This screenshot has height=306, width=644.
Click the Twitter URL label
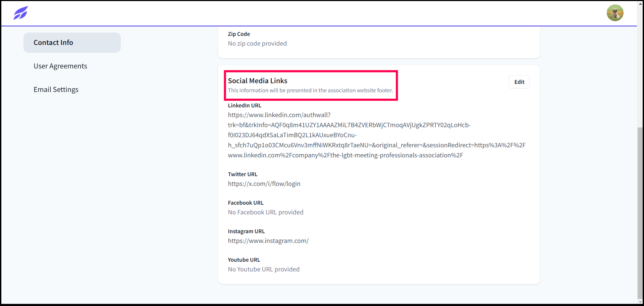243,174
